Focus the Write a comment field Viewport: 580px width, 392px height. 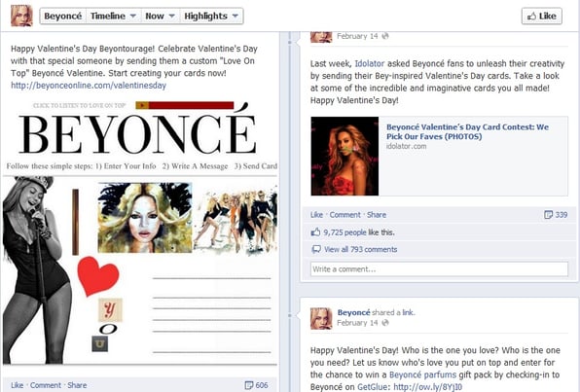(x=439, y=269)
